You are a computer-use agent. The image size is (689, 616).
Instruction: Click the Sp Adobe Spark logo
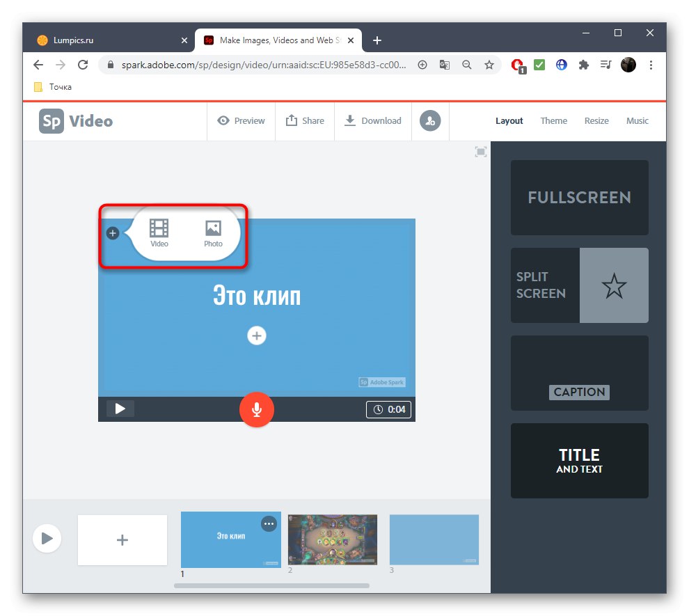[x=50, y=120]
